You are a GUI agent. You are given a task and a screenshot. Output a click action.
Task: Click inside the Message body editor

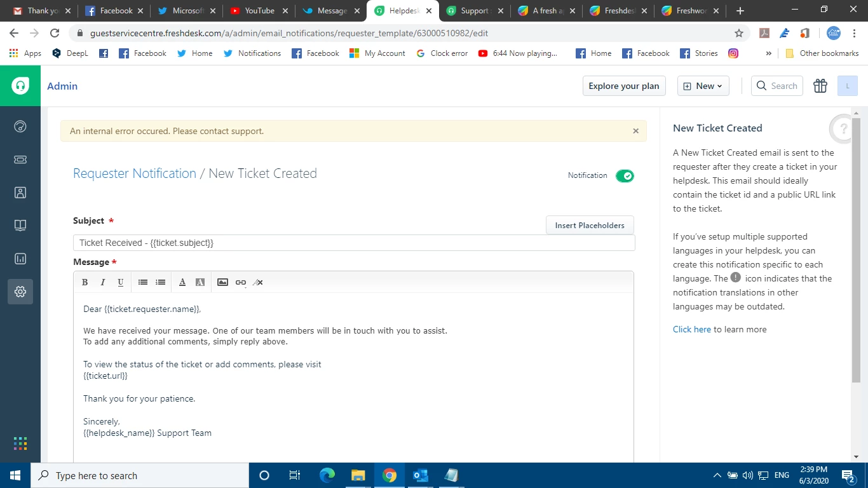[x=353, y=377]
